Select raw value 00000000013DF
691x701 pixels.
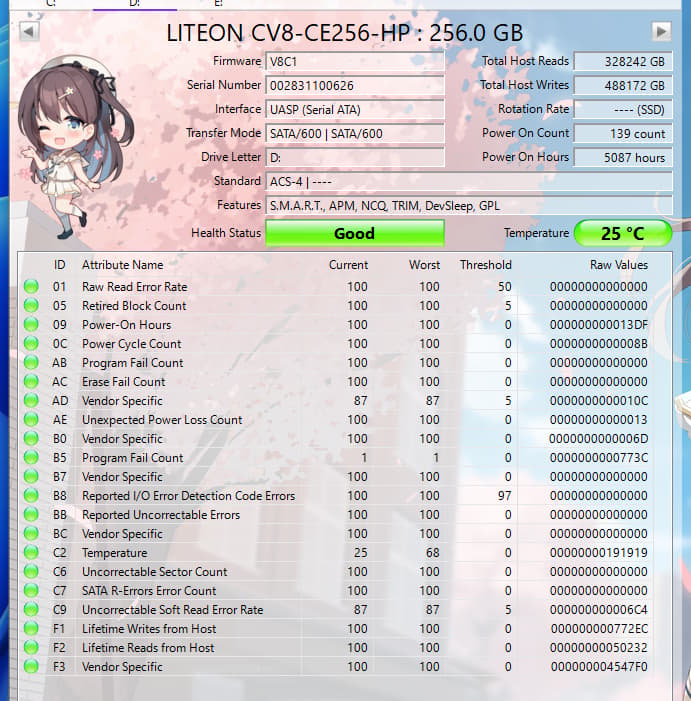click(598, 325)
